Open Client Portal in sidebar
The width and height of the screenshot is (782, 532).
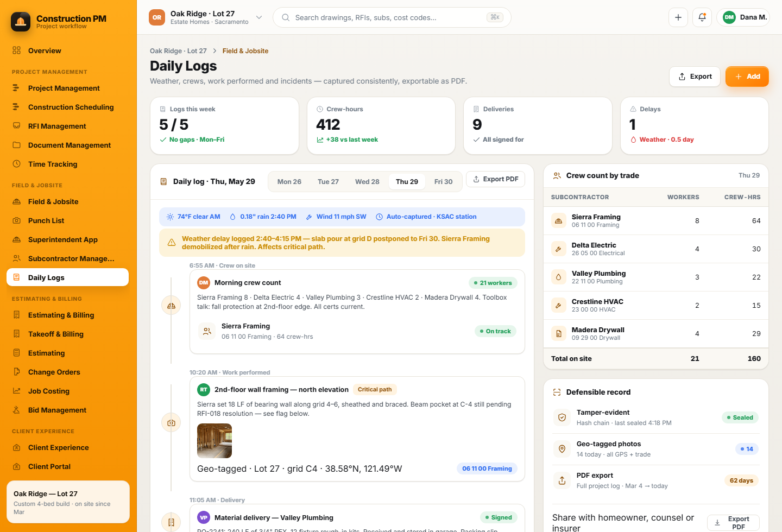click(x=68, y=467)
